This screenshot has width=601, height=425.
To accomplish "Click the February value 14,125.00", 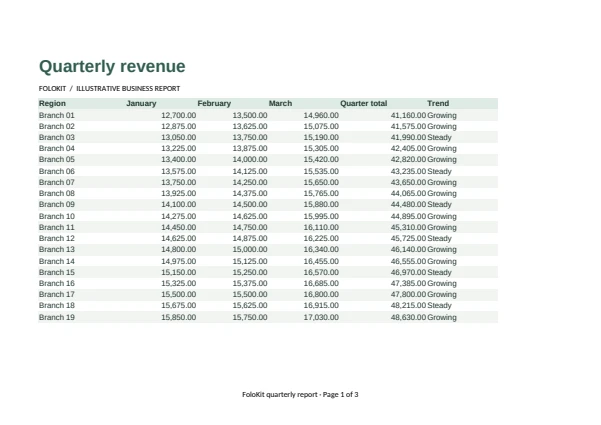I will coord(250,171).
